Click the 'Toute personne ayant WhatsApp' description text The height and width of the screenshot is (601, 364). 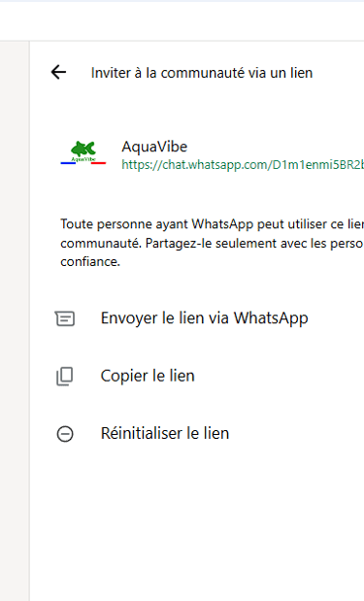(213, 243)
